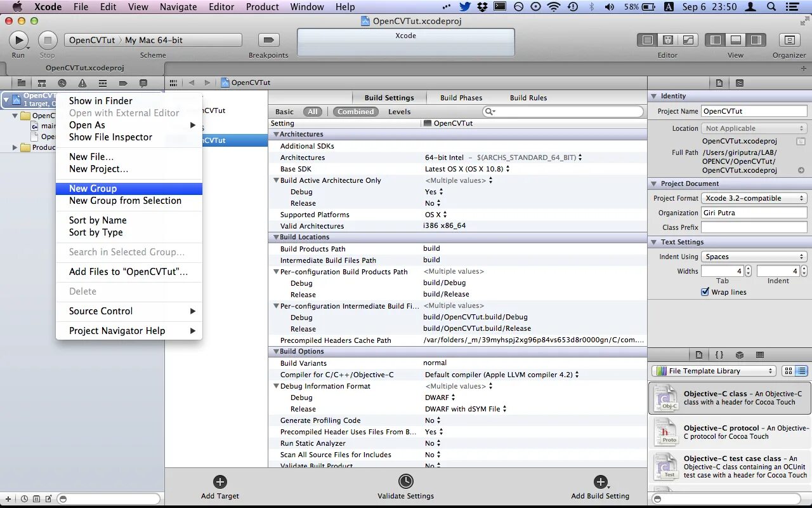Switch to the Build Rules tab
The height and width of the screenshot is (508, 812).
tap(528, 98)
